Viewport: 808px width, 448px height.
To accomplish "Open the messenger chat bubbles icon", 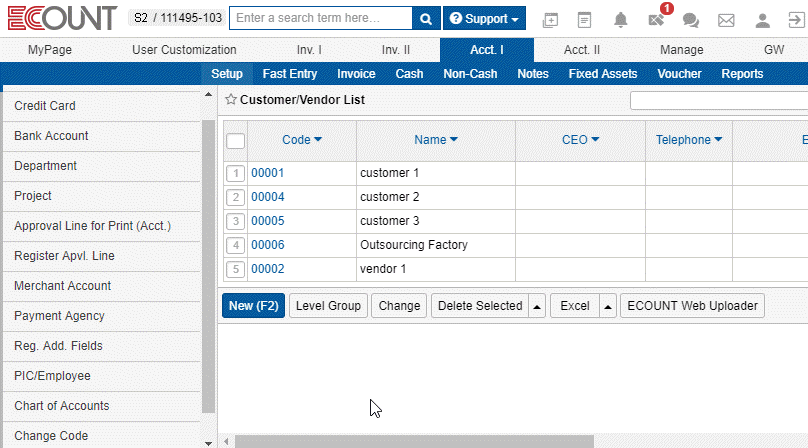I will pyautogui.click(x=690, y=20).
